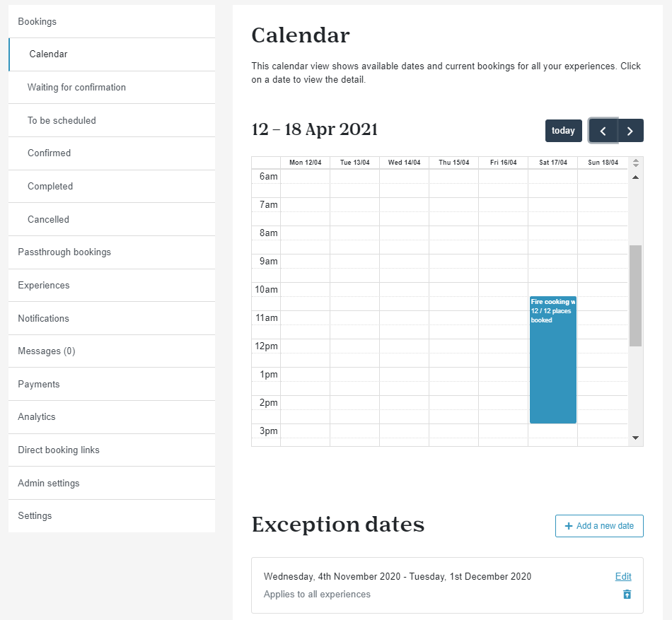The image size is (672, 620).
Task: Click the header sort arrows above scrollbar
Action: pyautogui.click(x=636, y=163)
